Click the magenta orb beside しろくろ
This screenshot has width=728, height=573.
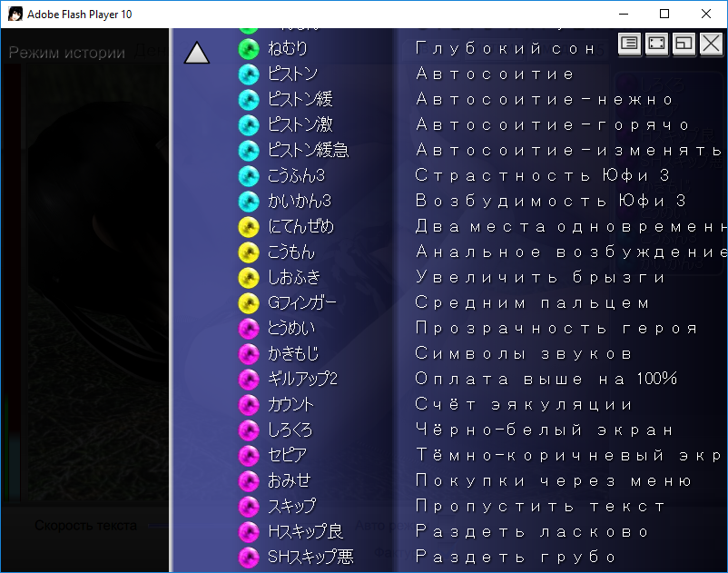(x=249, y=430)
